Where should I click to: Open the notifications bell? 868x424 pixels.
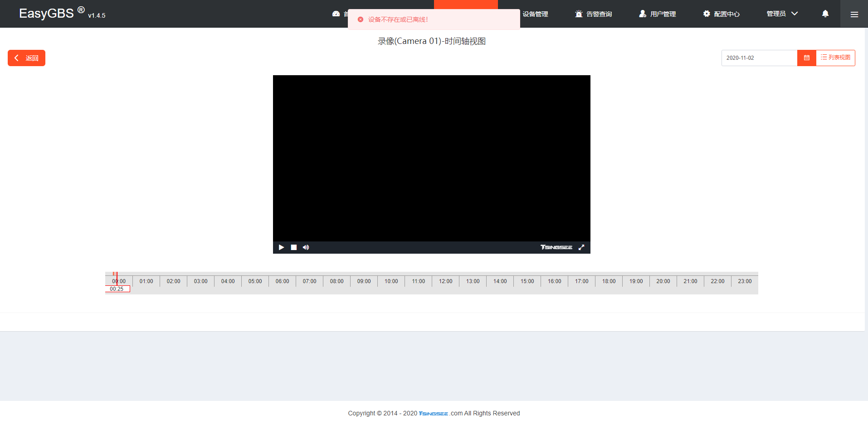(x=825, y=14)
